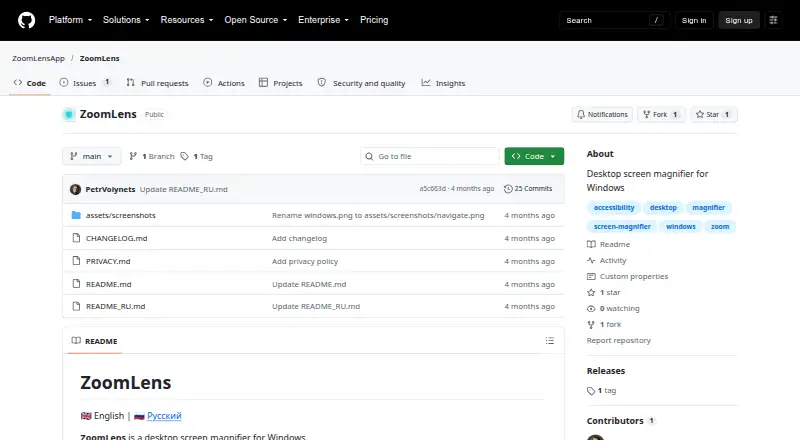The height and width of the screenshot is (440, 800).
Task: Click PetrVolynets avatar in commit row
Action: coord(76,189)
